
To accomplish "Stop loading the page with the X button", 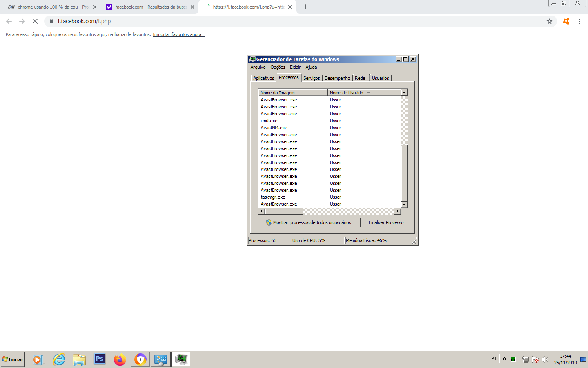I will [x=35, y=21].
